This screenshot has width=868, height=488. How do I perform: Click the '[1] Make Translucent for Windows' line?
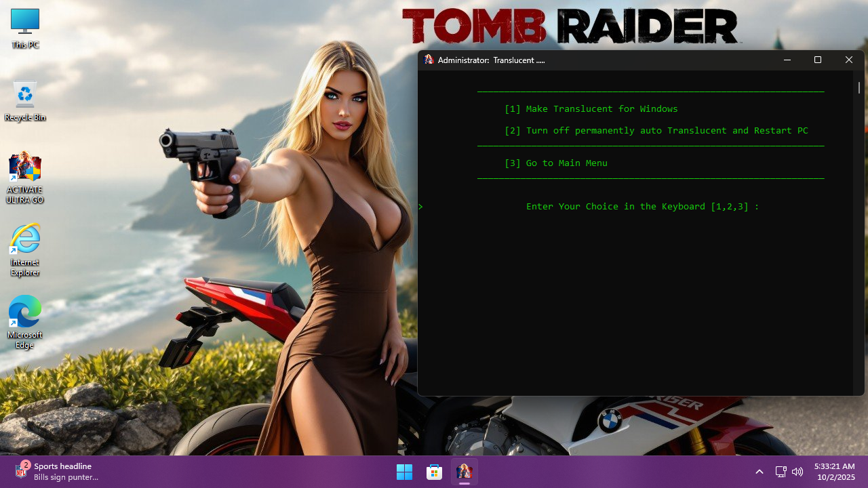[x=591, y=109]
